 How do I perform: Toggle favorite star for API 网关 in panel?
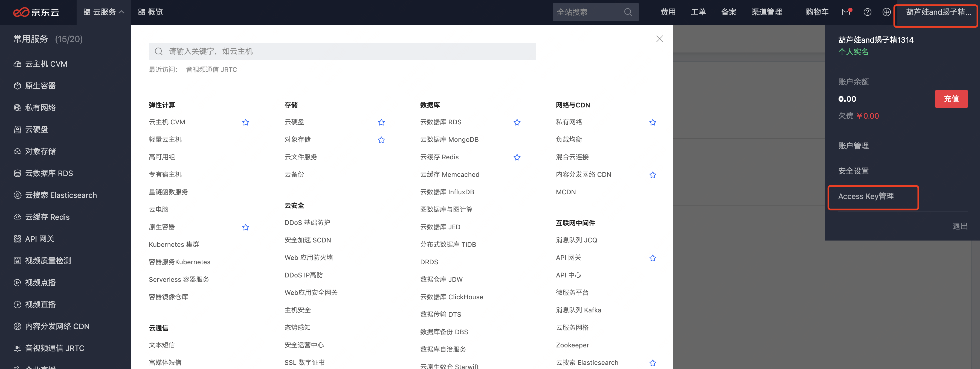[653, 258]
